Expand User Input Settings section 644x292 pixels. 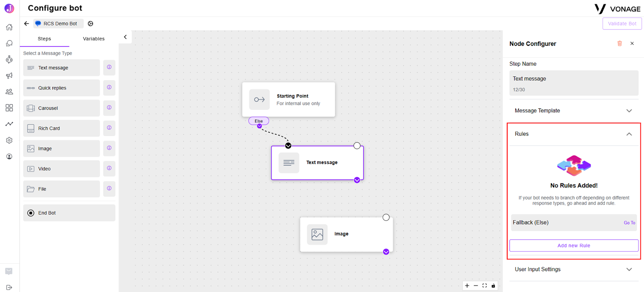point(574,269)
